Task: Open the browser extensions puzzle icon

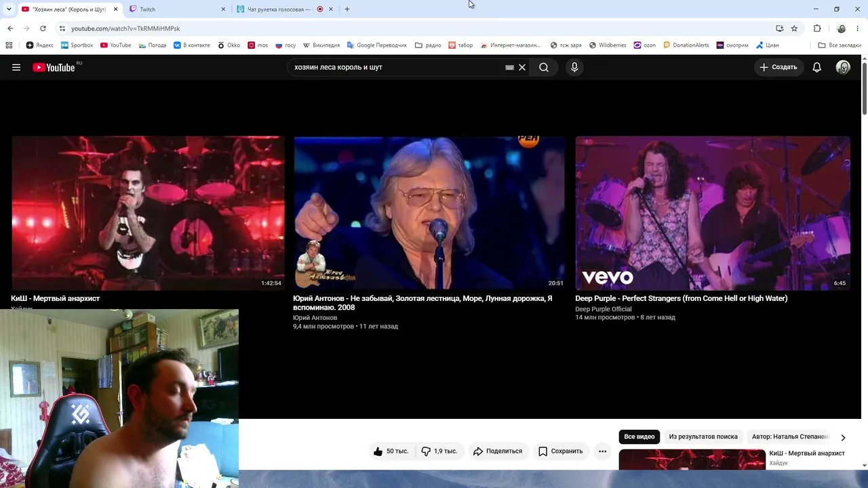Action: 817,28
